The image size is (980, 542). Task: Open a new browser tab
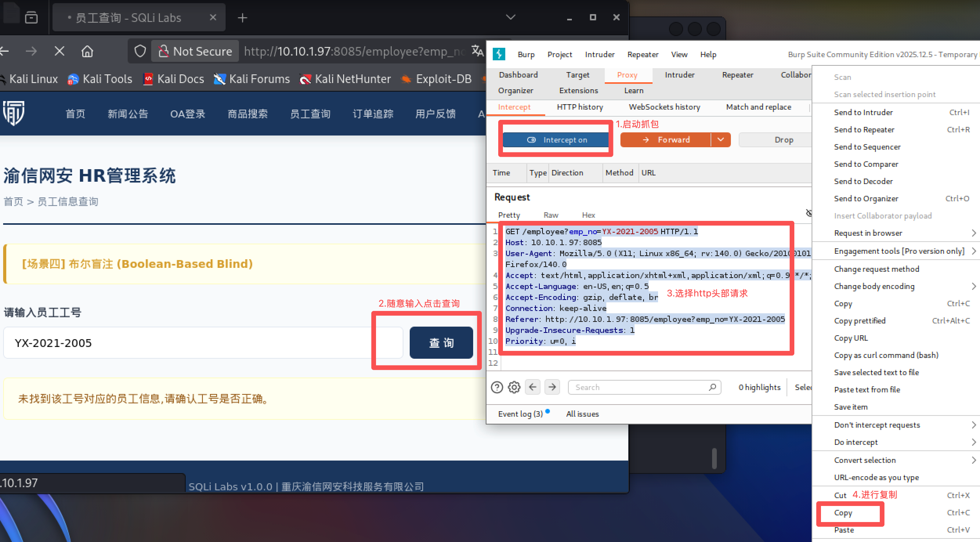click(x=242, y=18)
